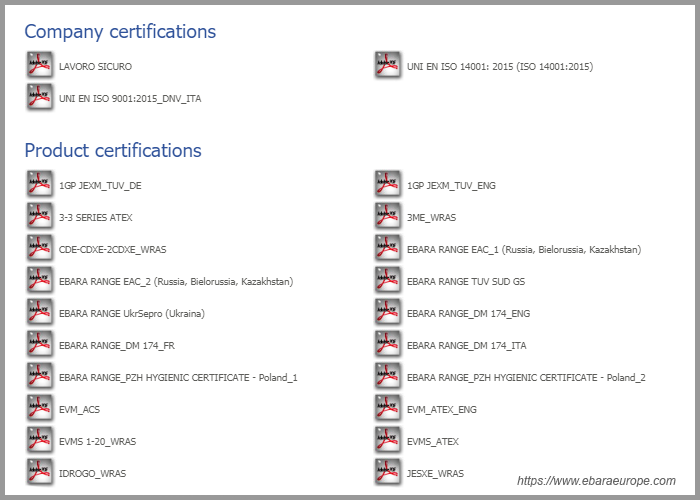Click PDF icon for EBARA RANGE TUV SUD GS
Viewport: 700px width, 500px height.
(x=388, y=280)
